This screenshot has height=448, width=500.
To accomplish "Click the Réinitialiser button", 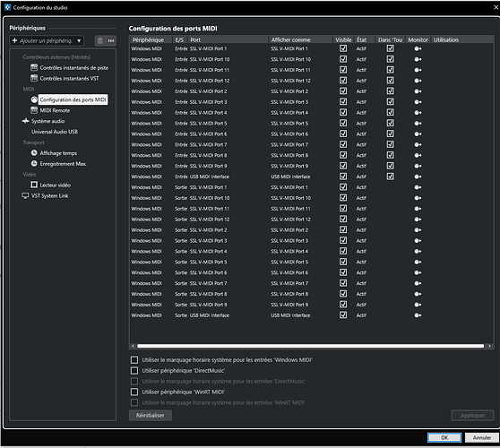I will [x=151, y=416].
